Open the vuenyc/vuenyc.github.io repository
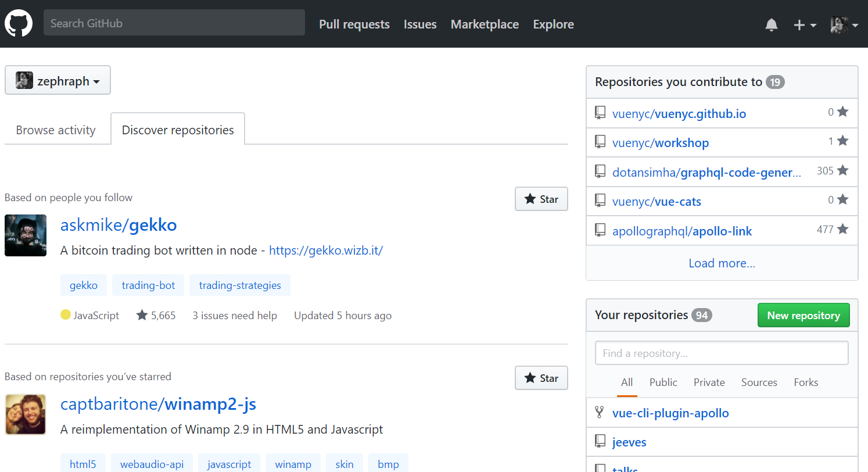This screenshot has height=472, width=868. point(679,113)
